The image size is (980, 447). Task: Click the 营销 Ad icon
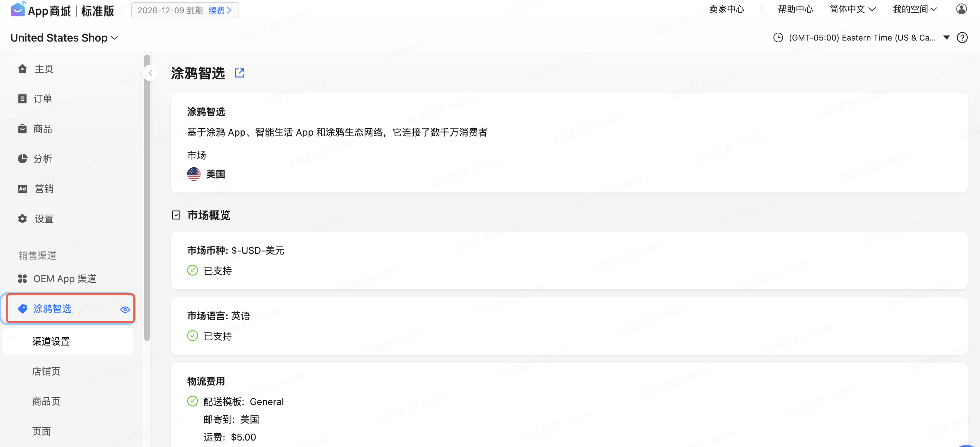point(22,188)
